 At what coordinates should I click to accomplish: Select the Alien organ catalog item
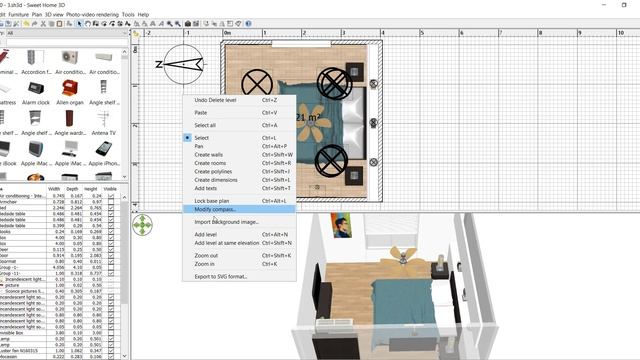click(70, 92)
